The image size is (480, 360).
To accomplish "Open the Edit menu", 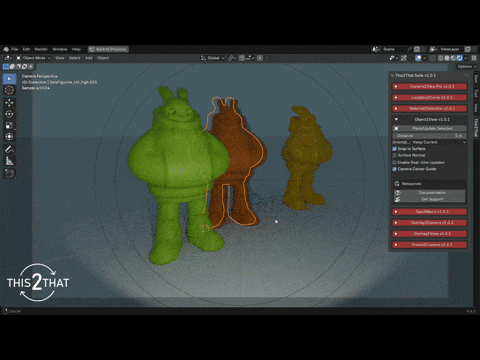I will [x=26, y=49].
